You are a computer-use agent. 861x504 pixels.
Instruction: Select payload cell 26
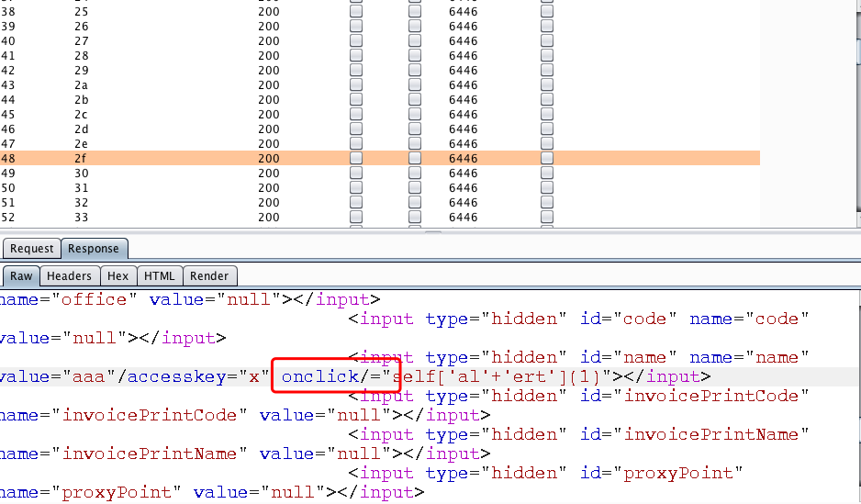82,27
